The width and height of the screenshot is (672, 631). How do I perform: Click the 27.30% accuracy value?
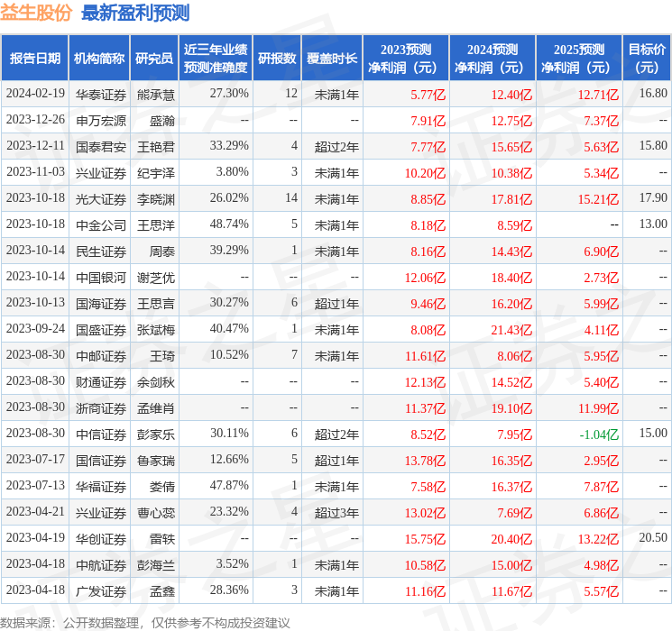coord(229,94)
